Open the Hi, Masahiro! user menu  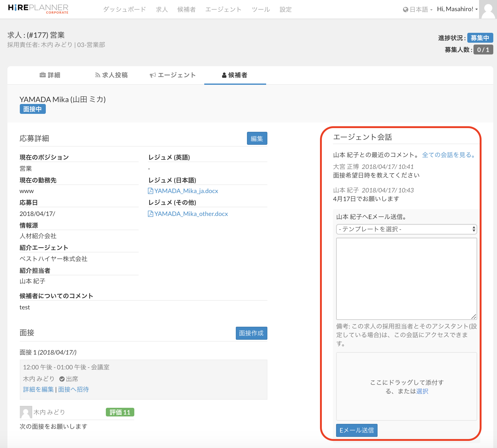click(457, 9)
